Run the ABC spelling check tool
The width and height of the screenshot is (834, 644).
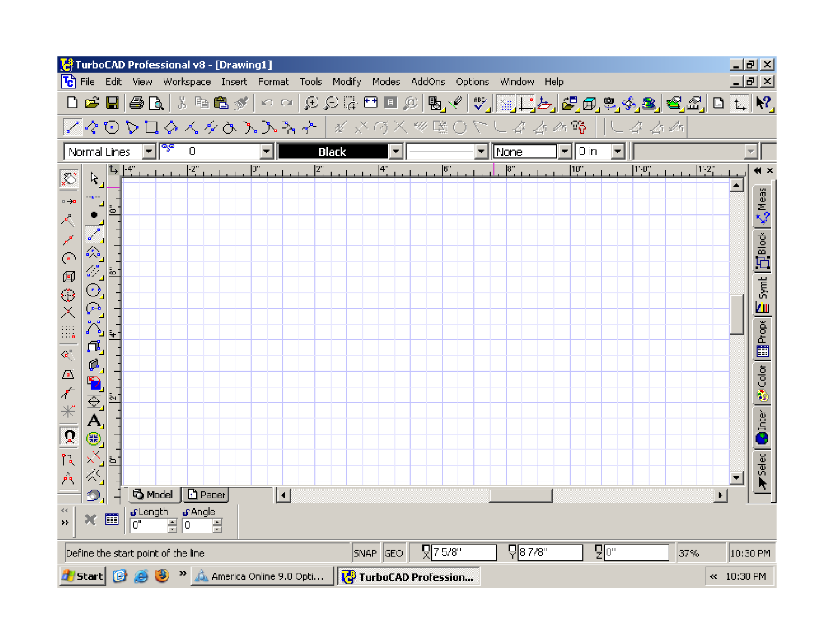coord(480,103)
